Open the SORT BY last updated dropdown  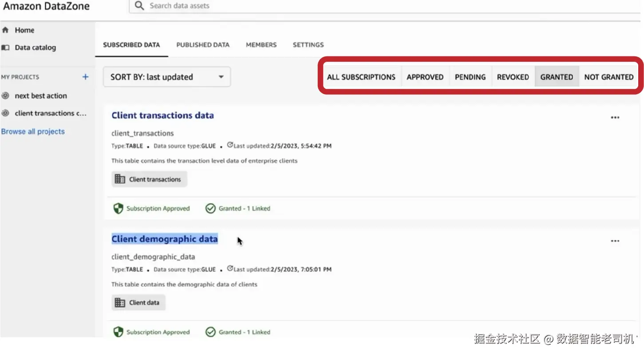(167, 77)
